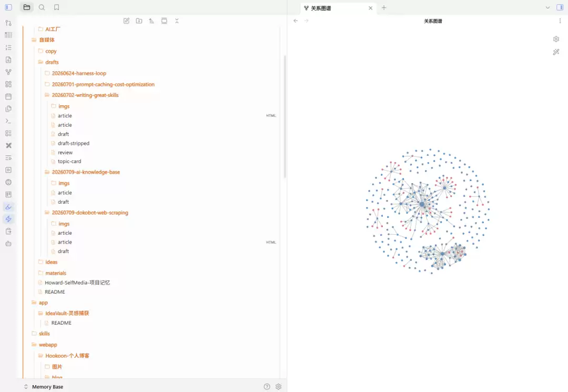Screen dimensions: 568x392
Task: Open help icon in vault footer
Action: coord(267,387)
